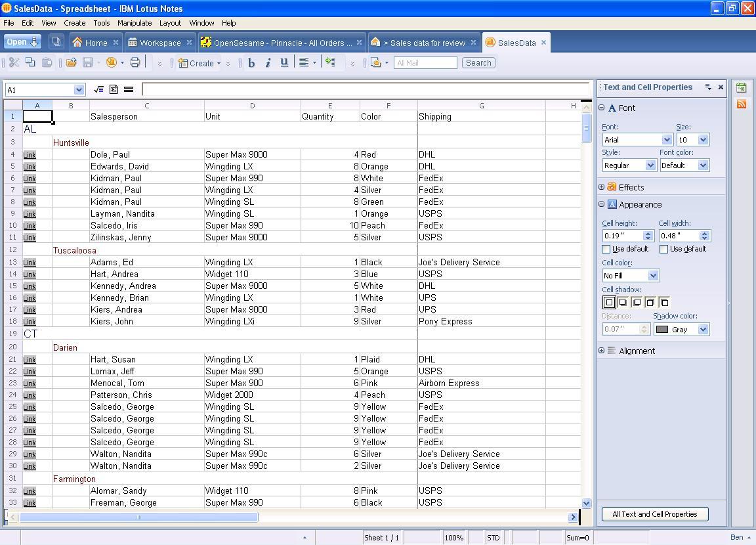Click the Link in row 4
Screen dimensions: 756x545
click(x=30, y=155)
